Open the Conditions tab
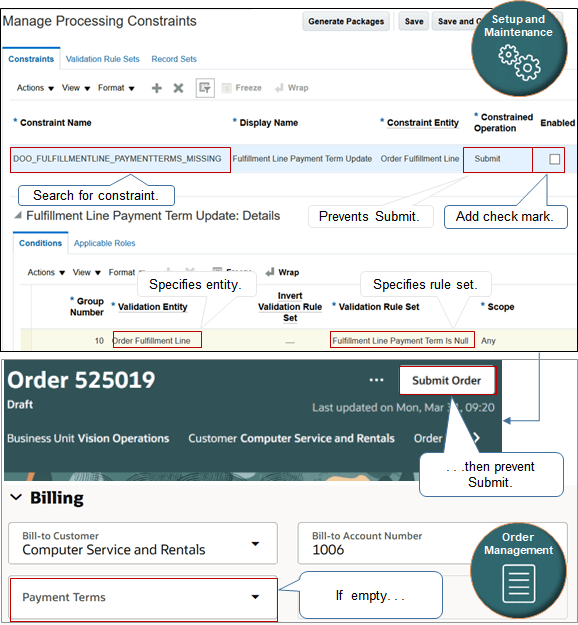The width and height of the screenshot is (578, 625). pos(40,243)
